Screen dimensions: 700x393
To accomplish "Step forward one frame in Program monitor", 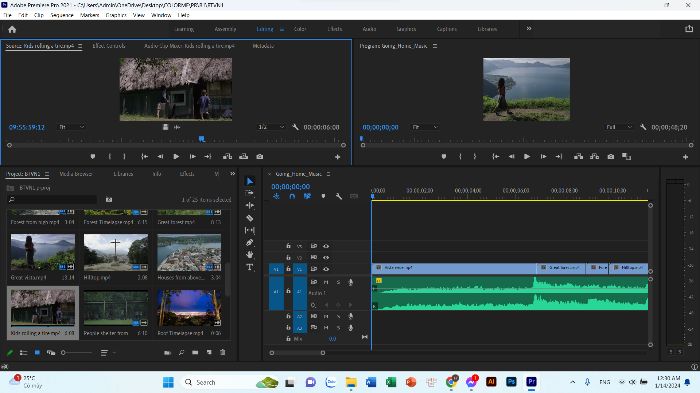I will click(543, 157).
